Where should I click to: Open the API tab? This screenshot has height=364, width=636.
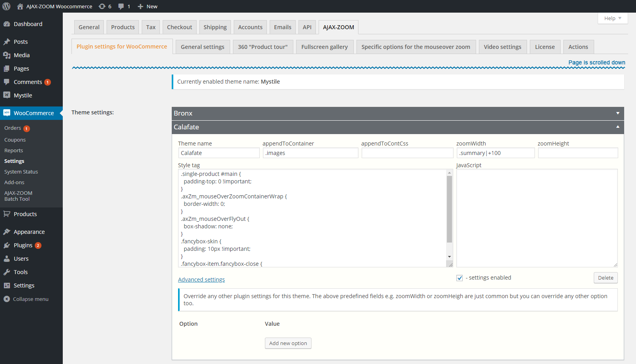pos(307,27)
